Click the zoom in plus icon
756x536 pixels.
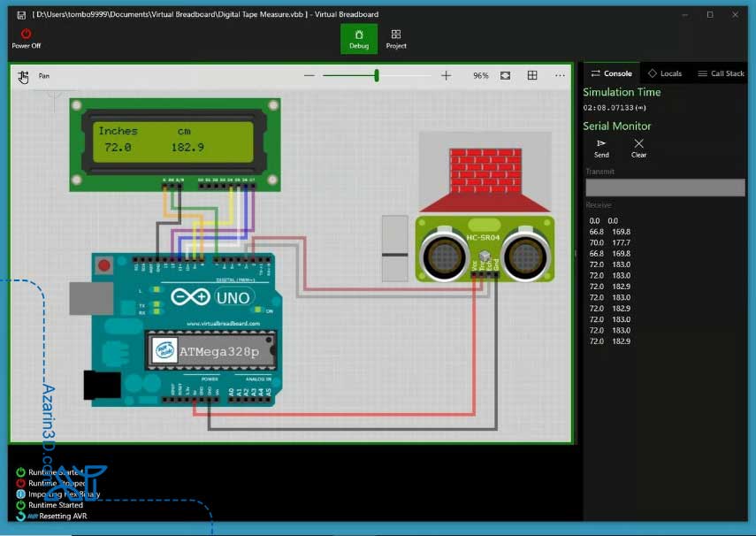447,76
